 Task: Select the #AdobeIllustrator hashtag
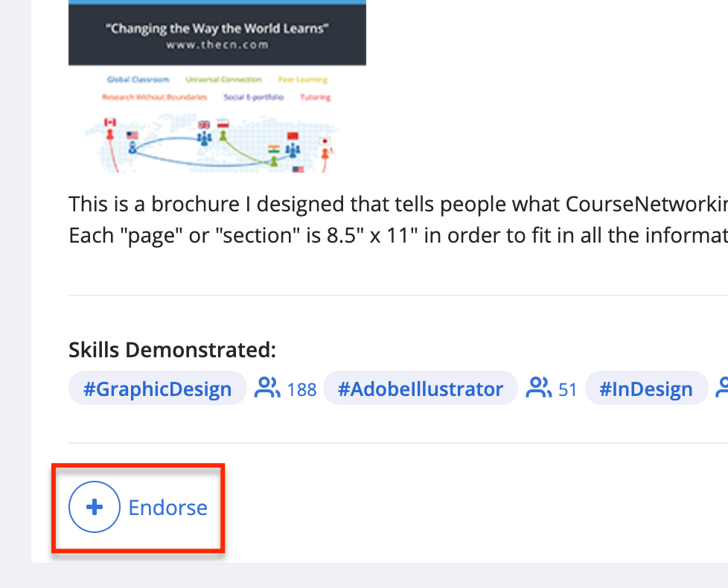pyautogui.click(x=420, y=388)
